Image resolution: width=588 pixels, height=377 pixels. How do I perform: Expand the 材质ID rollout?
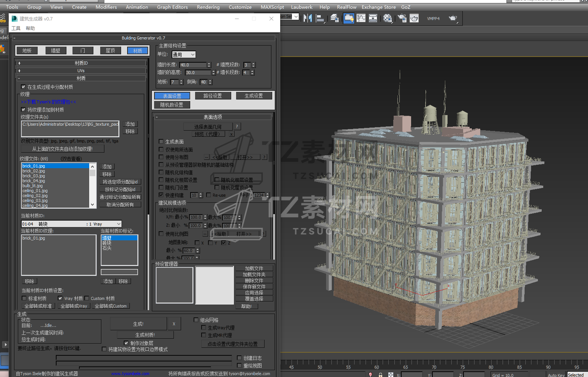81,63
